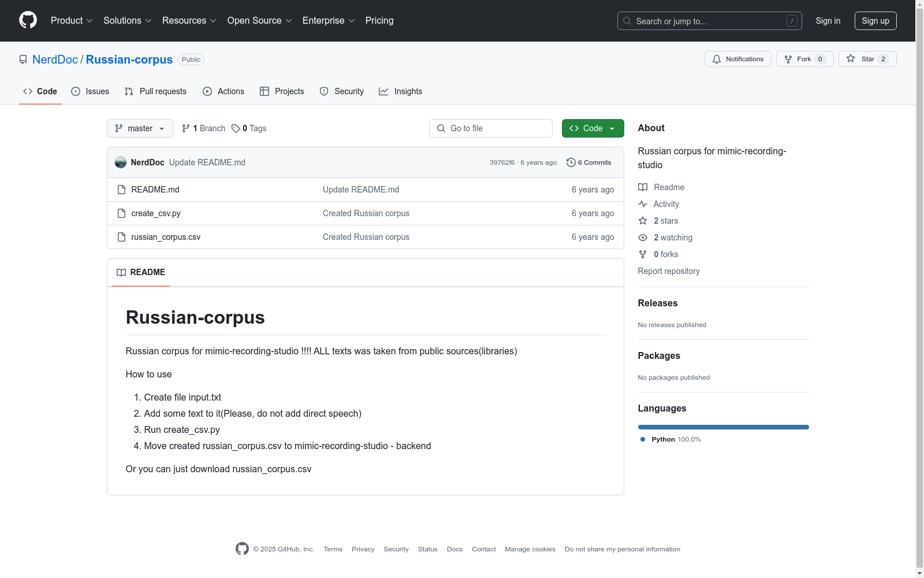Click the Privacy footer link
Viewport: 924px width, 578px height.
click(363, 549)
